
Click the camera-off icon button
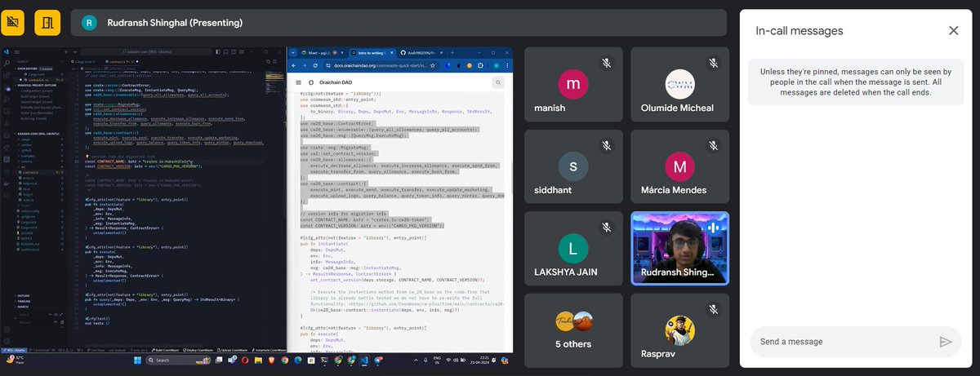coord(13,22)
